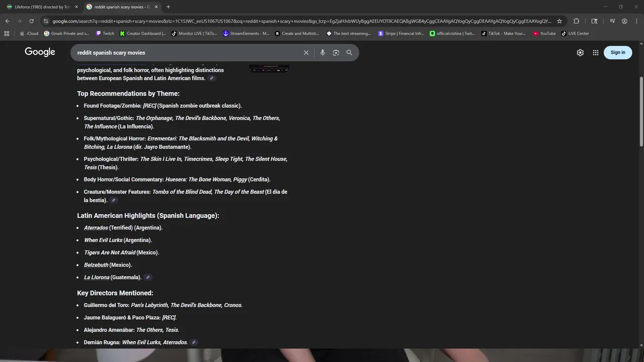Open the StreamElements bookmark
This screenshot has width=644, height=362.
246,34
